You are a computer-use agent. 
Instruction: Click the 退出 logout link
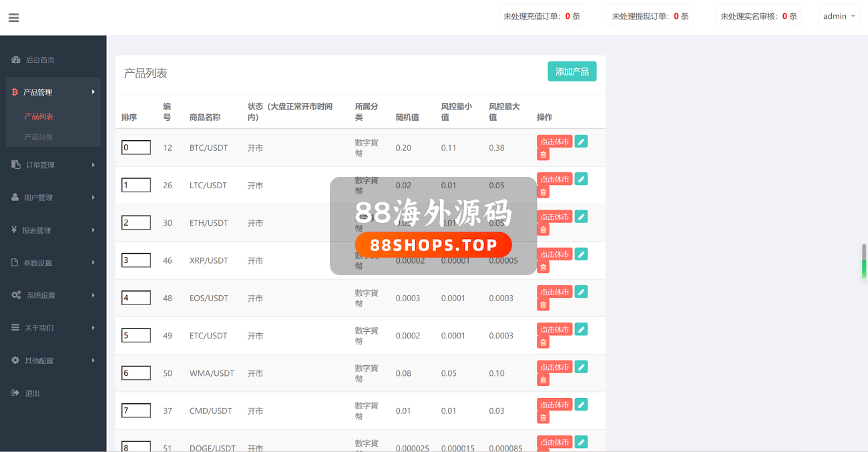click(32, 393)
